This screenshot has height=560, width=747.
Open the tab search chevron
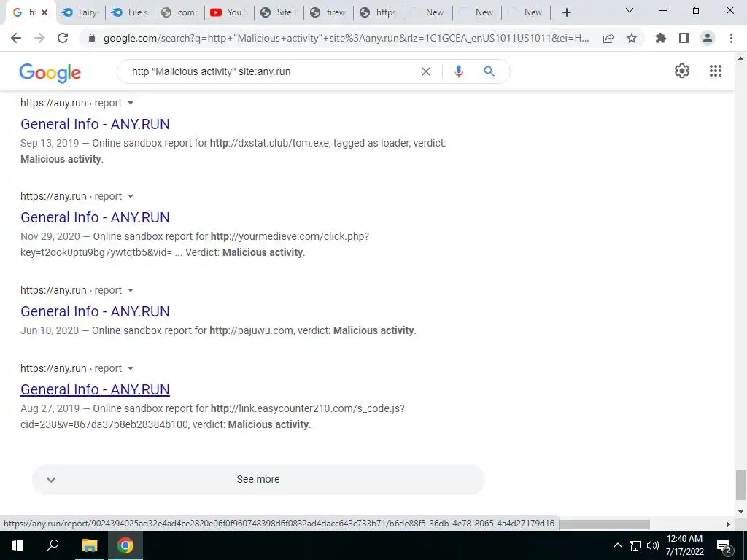630,10
